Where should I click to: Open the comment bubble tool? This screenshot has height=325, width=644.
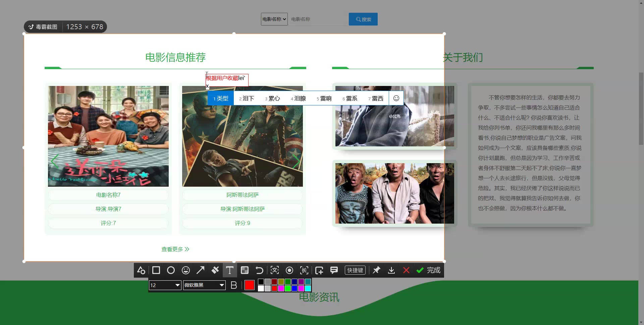coord(334,270)
